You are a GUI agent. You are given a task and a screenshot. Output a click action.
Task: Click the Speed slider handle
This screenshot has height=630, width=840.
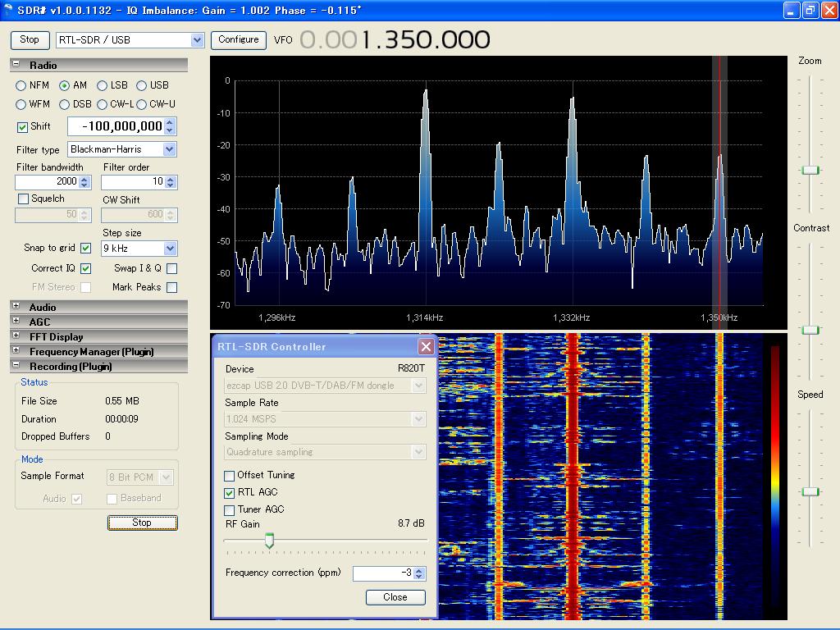click(x=810, y=492)
